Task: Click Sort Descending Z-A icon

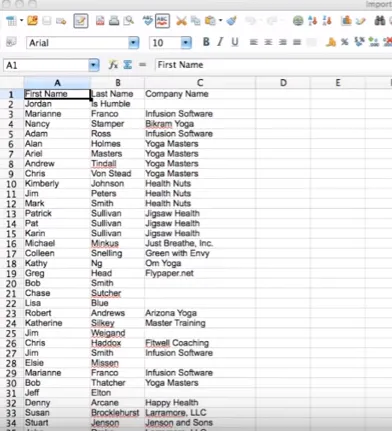Action: tap(327, 21)
